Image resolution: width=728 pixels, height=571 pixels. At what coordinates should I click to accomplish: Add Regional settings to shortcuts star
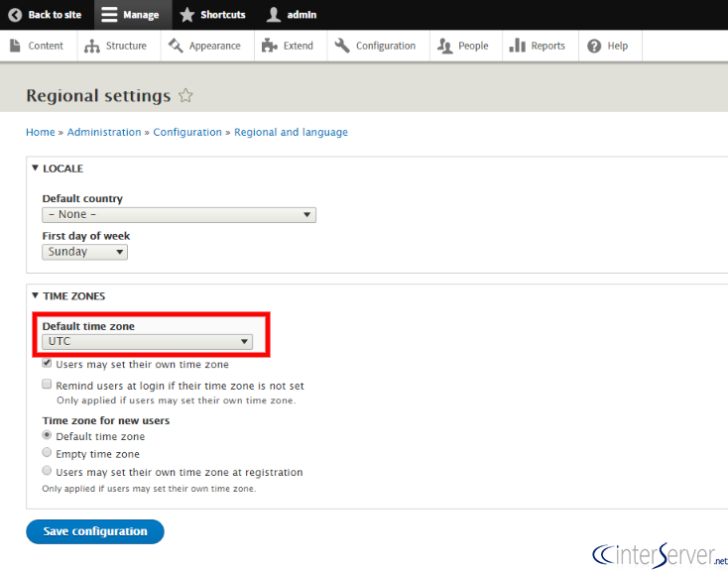pyautogui.click(x=185, y=95)
